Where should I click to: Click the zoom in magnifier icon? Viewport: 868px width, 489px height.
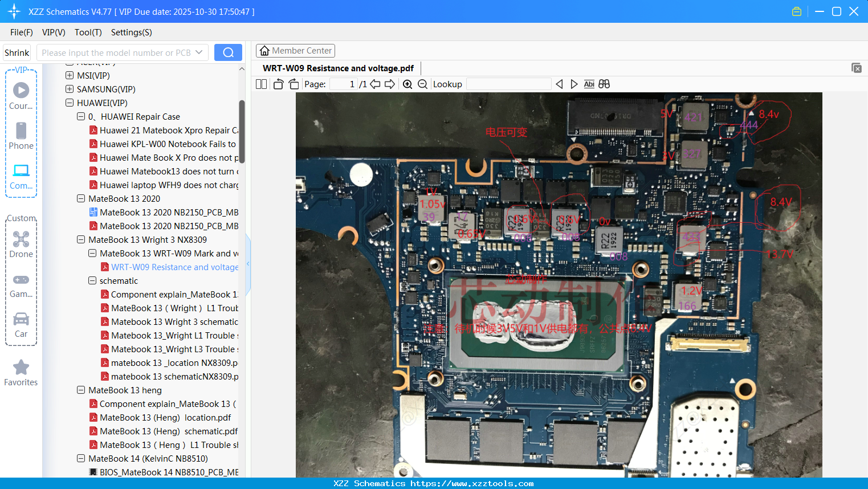point(407,84)
